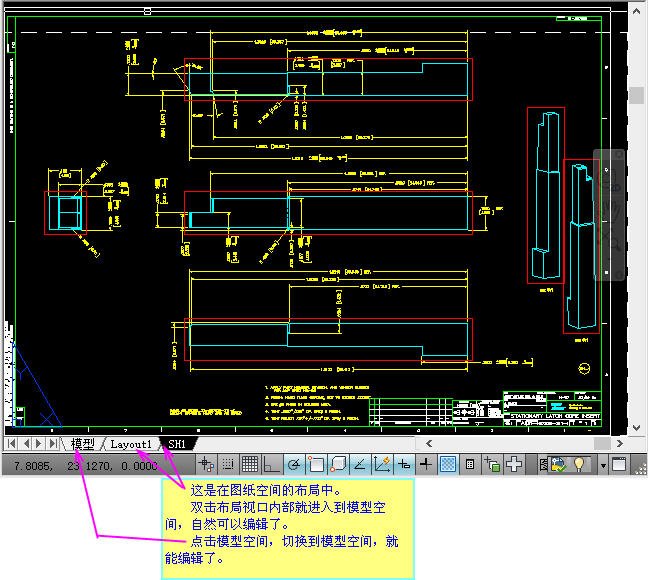
Task: Toggle Ortho Mode in status bar
Action: click(x=271, y=464)
